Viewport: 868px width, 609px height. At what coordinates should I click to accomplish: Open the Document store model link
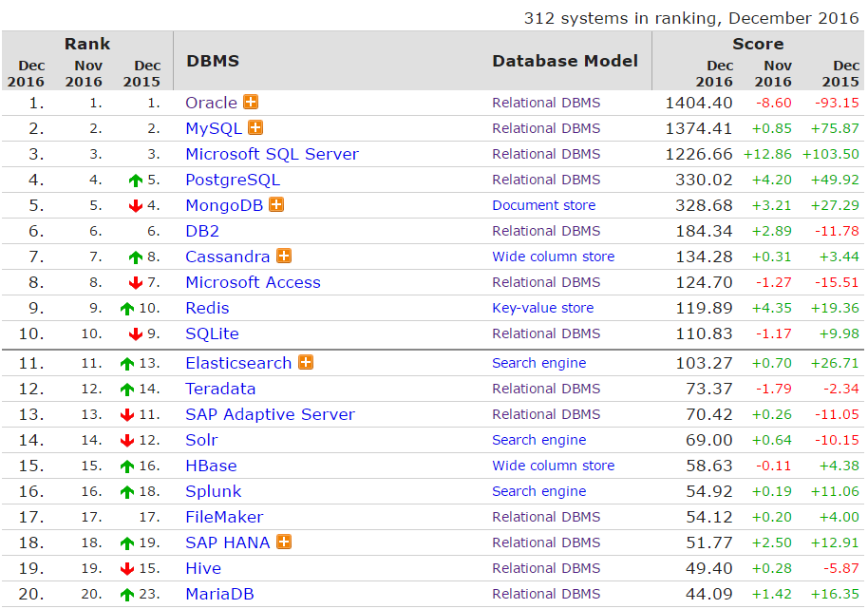click(543, 205)
